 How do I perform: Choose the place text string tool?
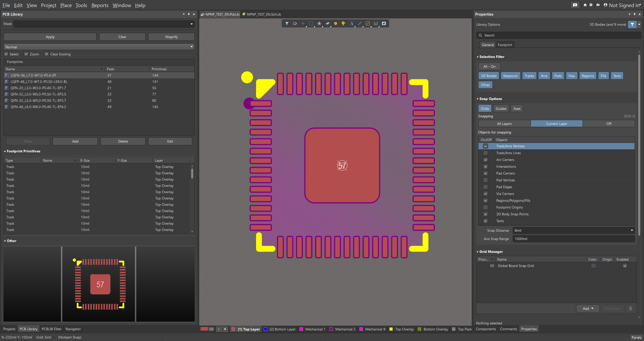[x=352, y=23]
